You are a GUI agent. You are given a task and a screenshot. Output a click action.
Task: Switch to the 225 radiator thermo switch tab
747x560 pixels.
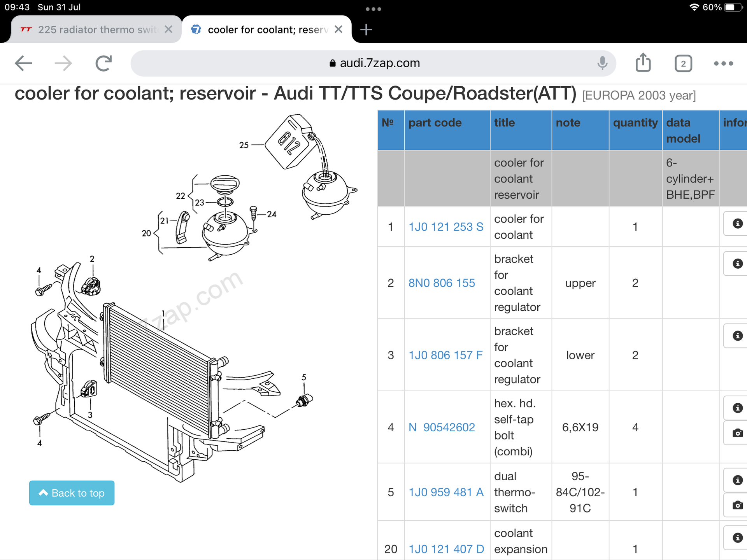coord(96,30)
